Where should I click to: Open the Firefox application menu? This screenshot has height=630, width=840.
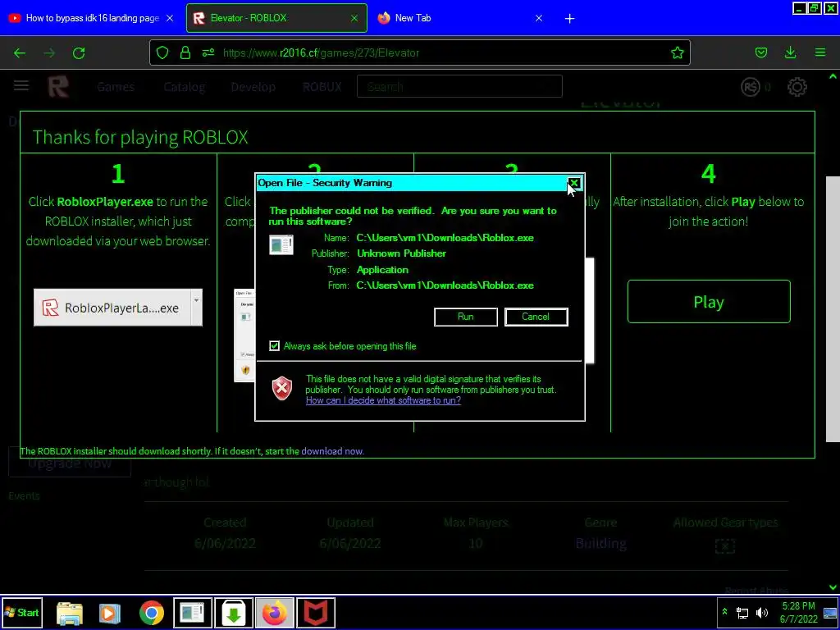[x=820, y=52]
